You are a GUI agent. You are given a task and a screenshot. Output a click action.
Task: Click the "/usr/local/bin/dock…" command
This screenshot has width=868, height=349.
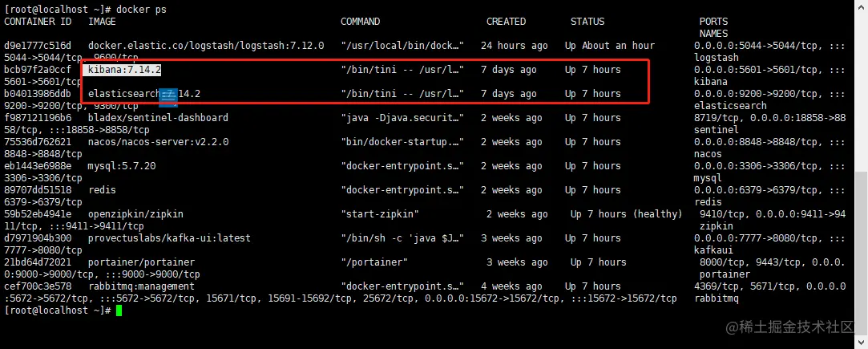coord(402,46)
